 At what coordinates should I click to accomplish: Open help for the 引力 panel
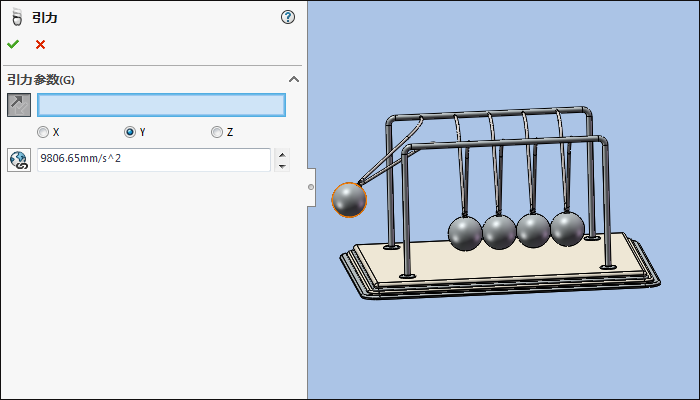pyautogui.click(x=288, y=17)
